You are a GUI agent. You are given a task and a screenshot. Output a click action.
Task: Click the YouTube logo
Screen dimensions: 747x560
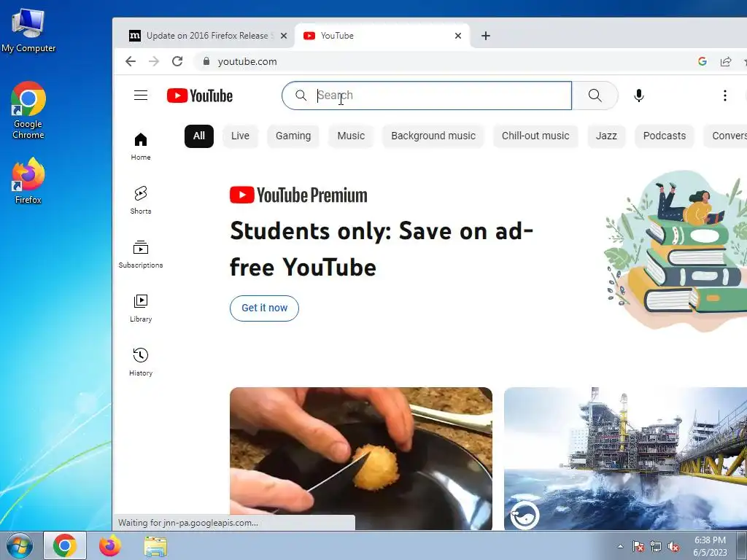pos(200,96)
